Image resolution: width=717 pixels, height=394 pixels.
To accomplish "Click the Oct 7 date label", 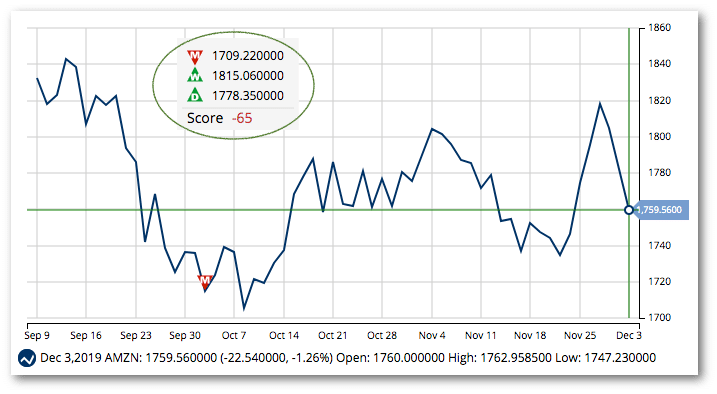I will pyautogui.click(x=234, y=335).
